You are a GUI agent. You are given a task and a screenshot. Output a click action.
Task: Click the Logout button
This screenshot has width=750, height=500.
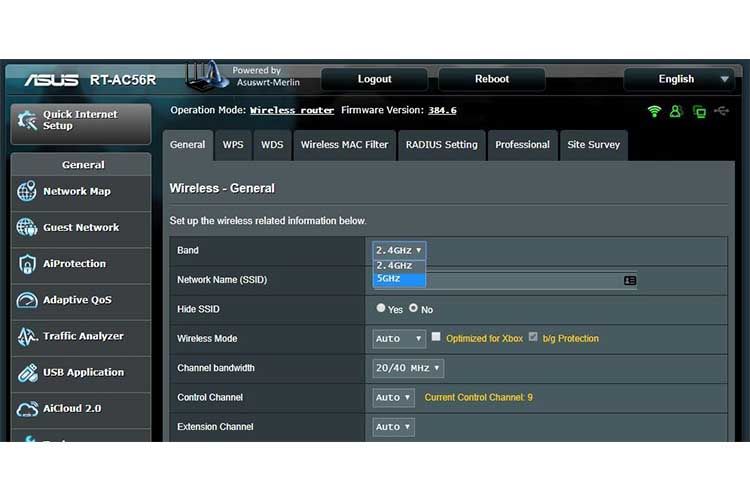click(x=375, y=79)
